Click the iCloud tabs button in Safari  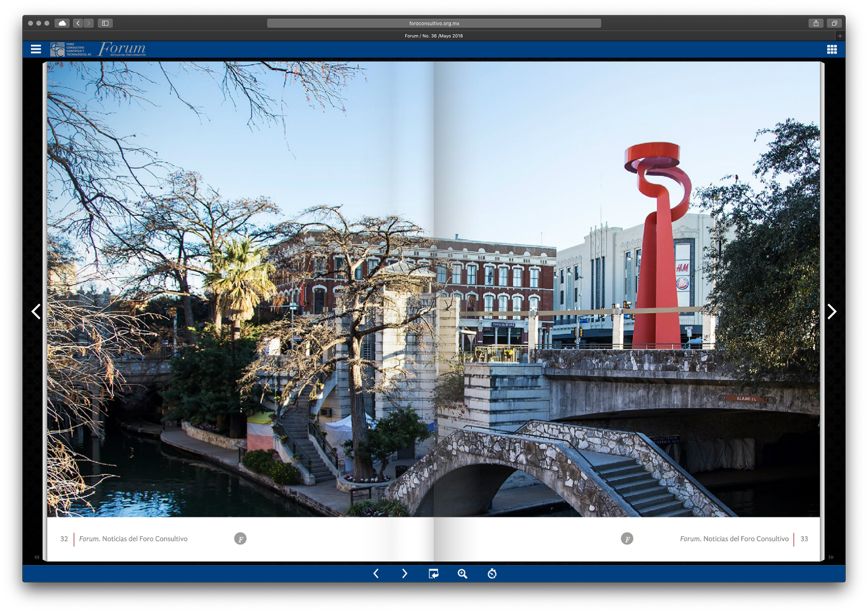pyautogui.click(x=62, y=23)
